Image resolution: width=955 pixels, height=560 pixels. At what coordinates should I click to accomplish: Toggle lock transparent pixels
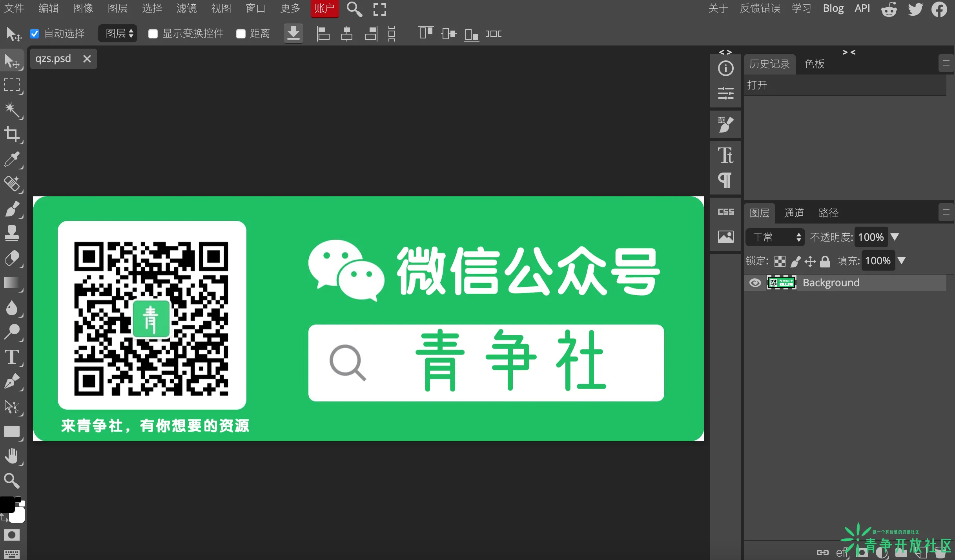(780, 261)
